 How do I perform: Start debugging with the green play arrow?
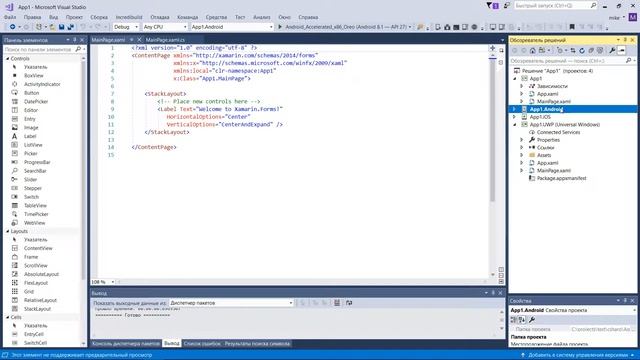(280, 27)
